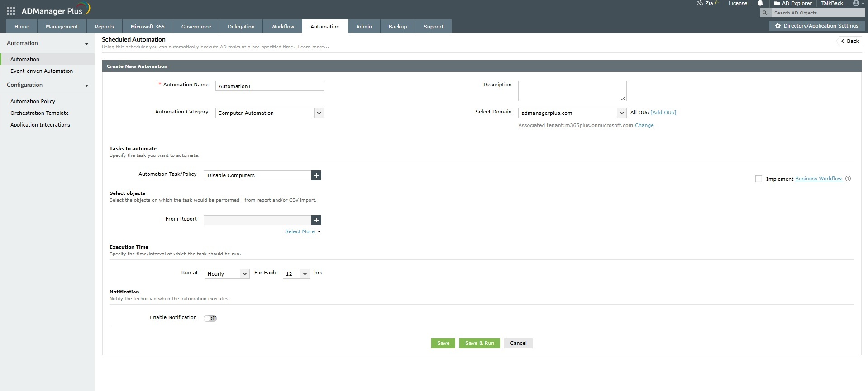Viewport: 868px width, 391px height.
Task: Toggle the Enable Notification switch
Action: [x=210, y=318]
